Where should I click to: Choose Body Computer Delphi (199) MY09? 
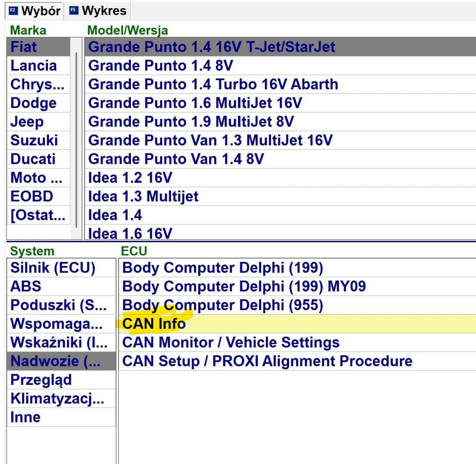(x=244, y=286)
